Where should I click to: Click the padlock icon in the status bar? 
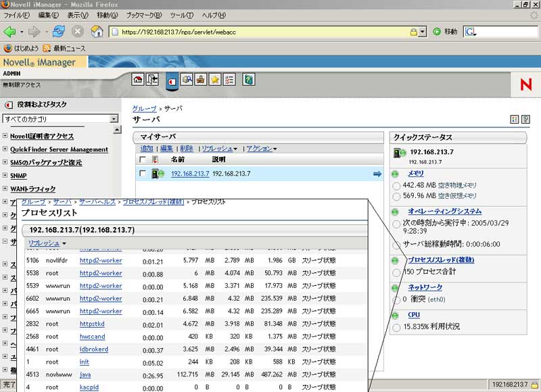(x=535, y=385)
